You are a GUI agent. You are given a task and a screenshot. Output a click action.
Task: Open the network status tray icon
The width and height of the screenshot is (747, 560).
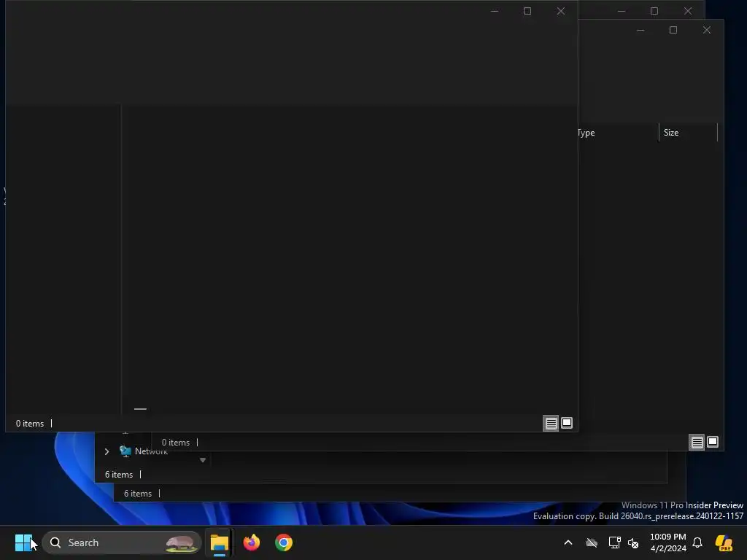(x=614, y=542)
